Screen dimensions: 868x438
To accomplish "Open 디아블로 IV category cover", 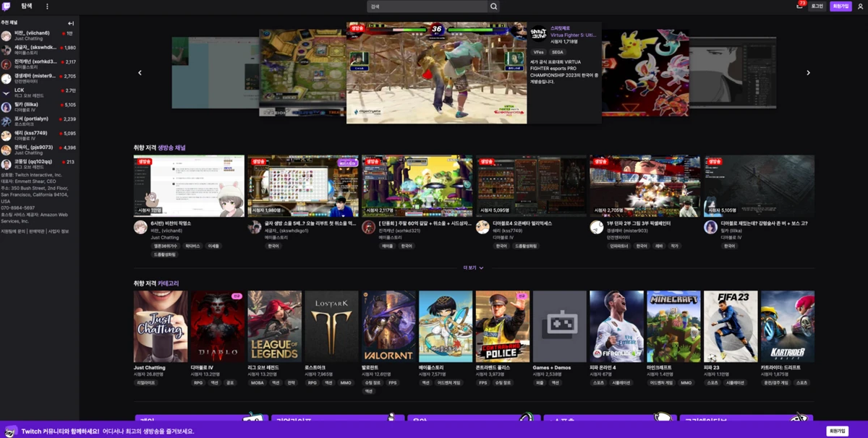I will click(x=218, y=326).
